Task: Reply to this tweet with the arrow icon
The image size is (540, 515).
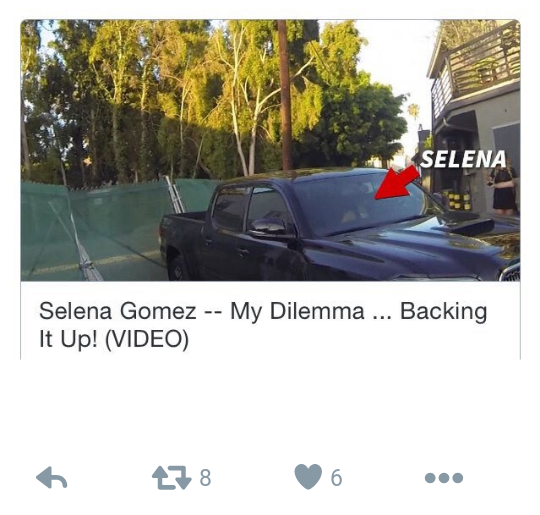Action: tap(51, 477)
